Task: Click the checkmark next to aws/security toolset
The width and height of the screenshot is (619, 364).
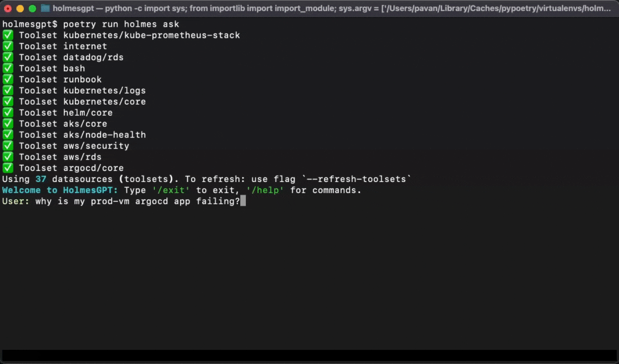Action: point(8,146)
